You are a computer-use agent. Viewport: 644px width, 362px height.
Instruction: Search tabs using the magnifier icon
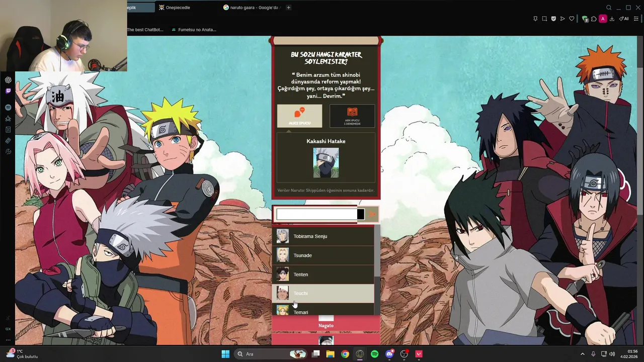[609, 8]
